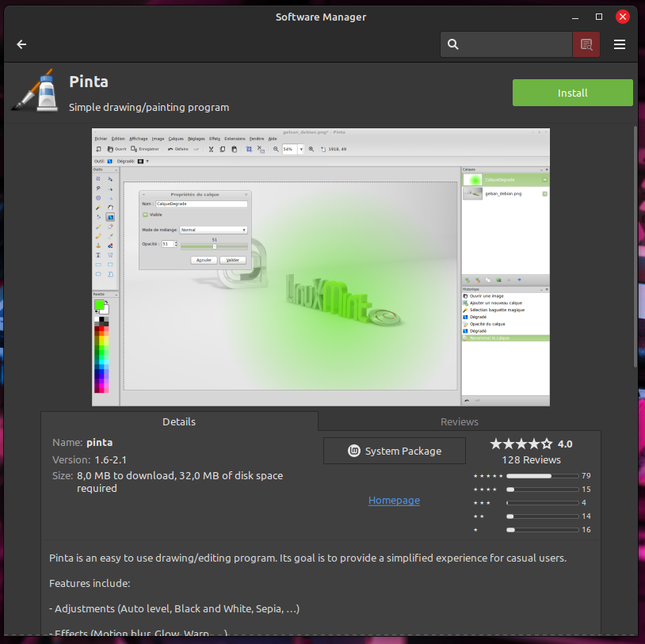645x644 pixels.
Task: Click the 'Pinta is an easy to use' paragraph
Action: 307,558
